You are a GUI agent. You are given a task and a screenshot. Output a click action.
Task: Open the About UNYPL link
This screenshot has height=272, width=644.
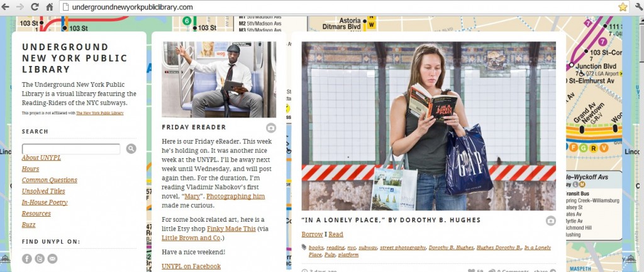(x=42, y=158)
